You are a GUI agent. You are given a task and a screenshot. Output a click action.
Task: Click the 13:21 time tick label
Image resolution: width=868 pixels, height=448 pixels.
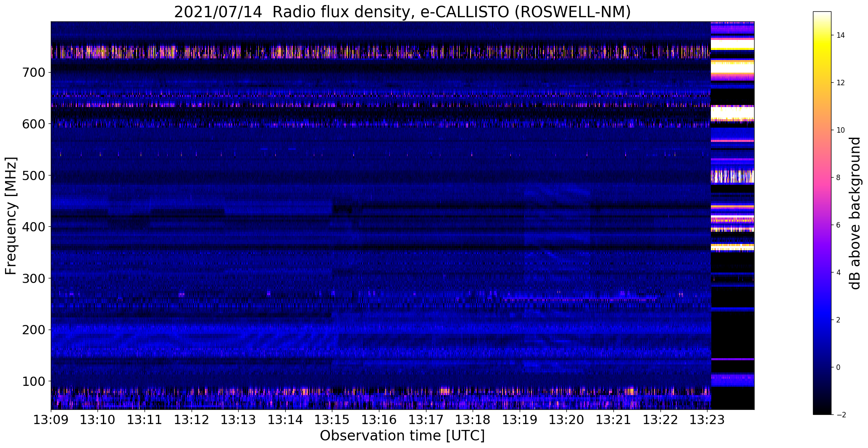(x=613, y=420)
